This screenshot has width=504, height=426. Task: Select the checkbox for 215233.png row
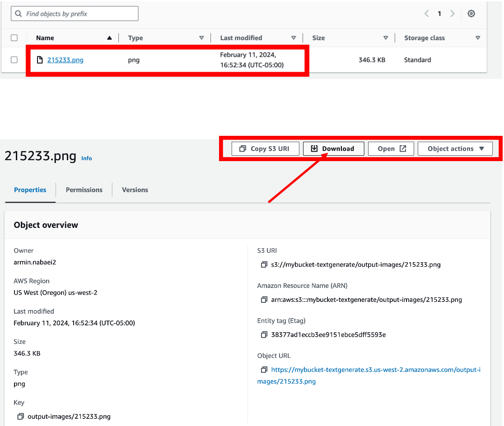pyautogui.click(x=14, y=60)
